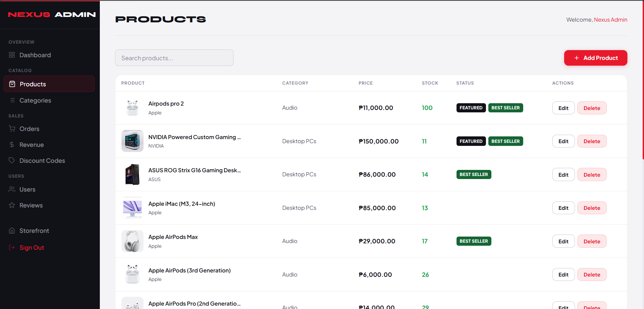Screen dimensions: 644x309
Task: Click the PRODUCT column header
Action: coord(133,83)
